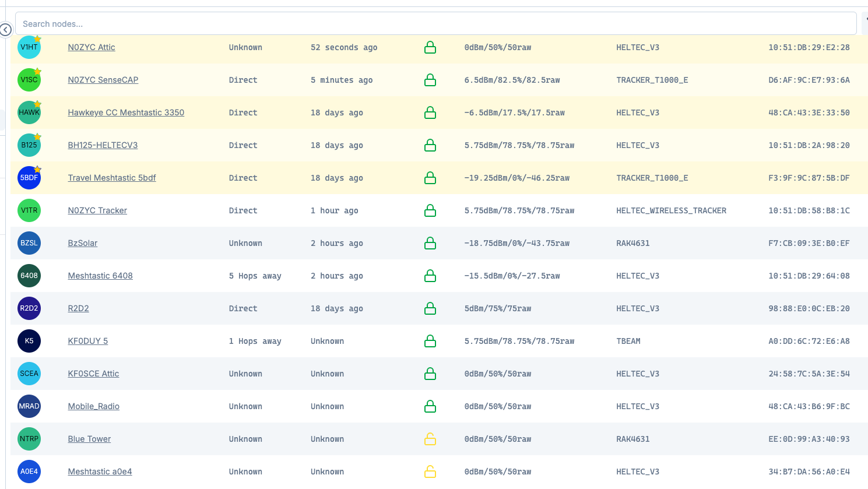The image size is (868, 489).
Task: Click the K5 dark avatar icon
Action: point(29,341)
